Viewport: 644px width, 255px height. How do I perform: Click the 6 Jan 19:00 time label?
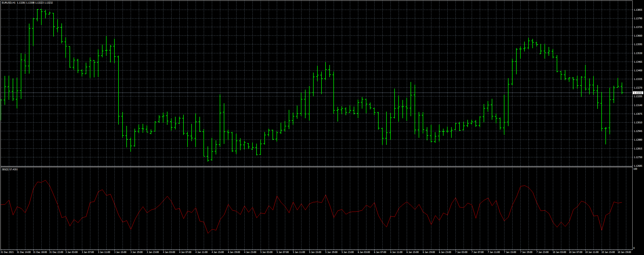tap(429, 252)
